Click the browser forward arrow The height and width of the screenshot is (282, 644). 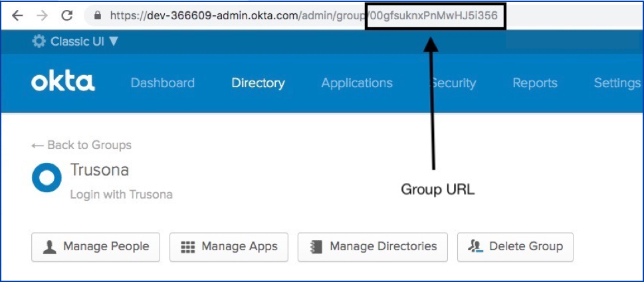42,15
